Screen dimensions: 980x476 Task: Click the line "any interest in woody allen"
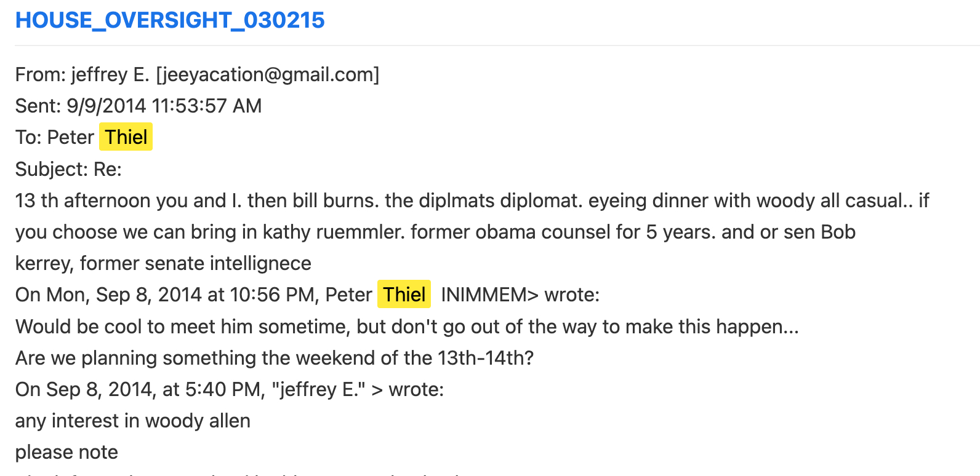click(x=133, y=421)
